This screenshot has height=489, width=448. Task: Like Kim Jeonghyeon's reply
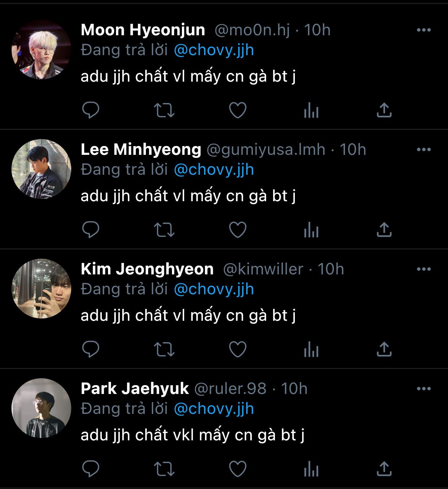237,350
